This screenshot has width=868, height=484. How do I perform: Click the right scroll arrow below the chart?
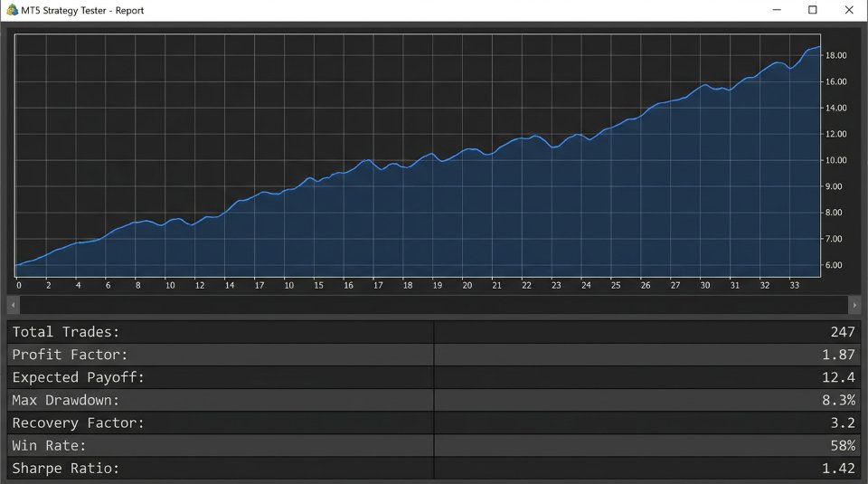pos(854,305)
